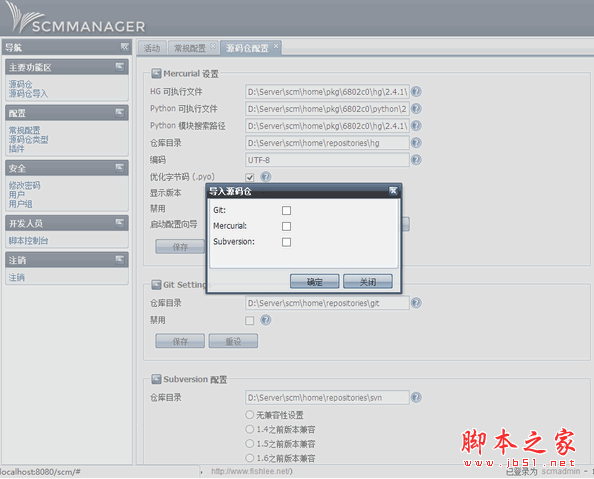Click the Python 模块搜索路径 field
Screen dimensions: 594x479
coord(327,126)
